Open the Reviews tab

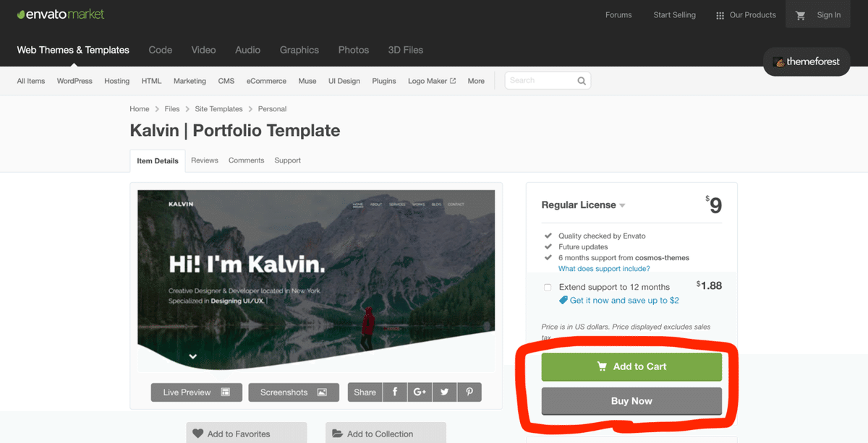205,160
